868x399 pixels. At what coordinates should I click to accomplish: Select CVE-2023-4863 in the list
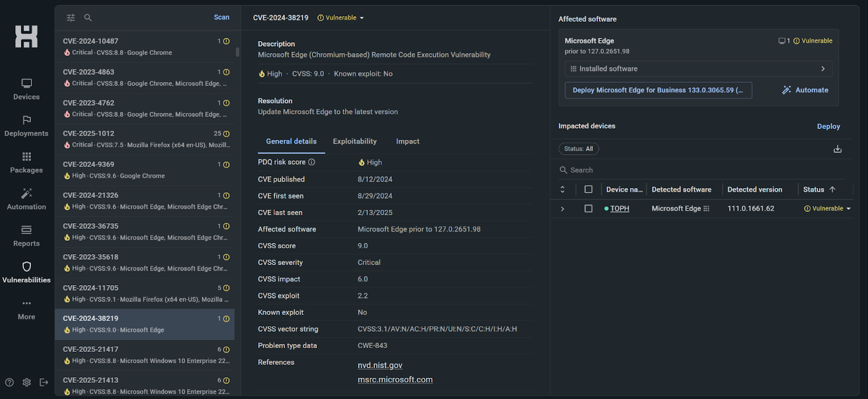145,78
